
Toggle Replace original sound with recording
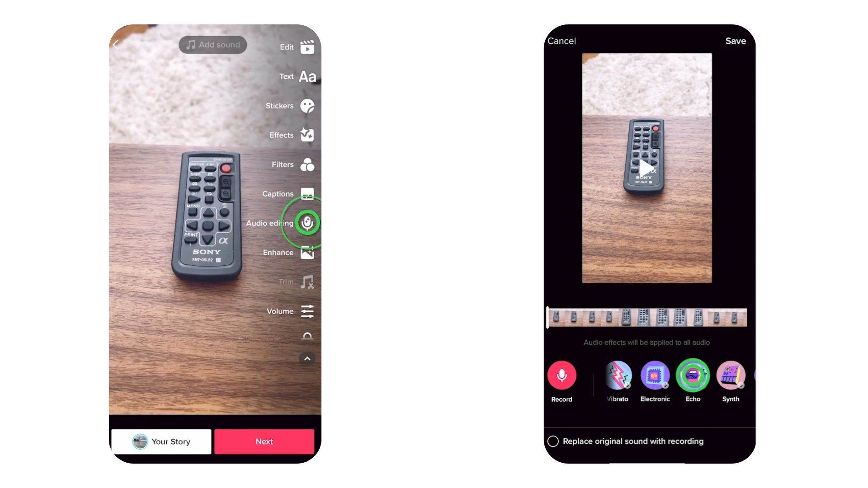(553, 441)
